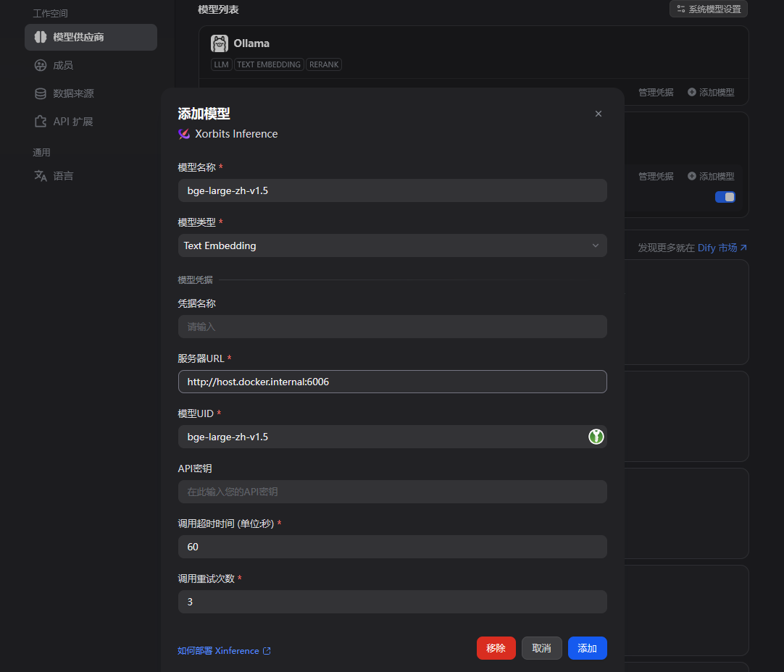
Task: Select 数据来源 in sidebar
Action: [73, 93]
